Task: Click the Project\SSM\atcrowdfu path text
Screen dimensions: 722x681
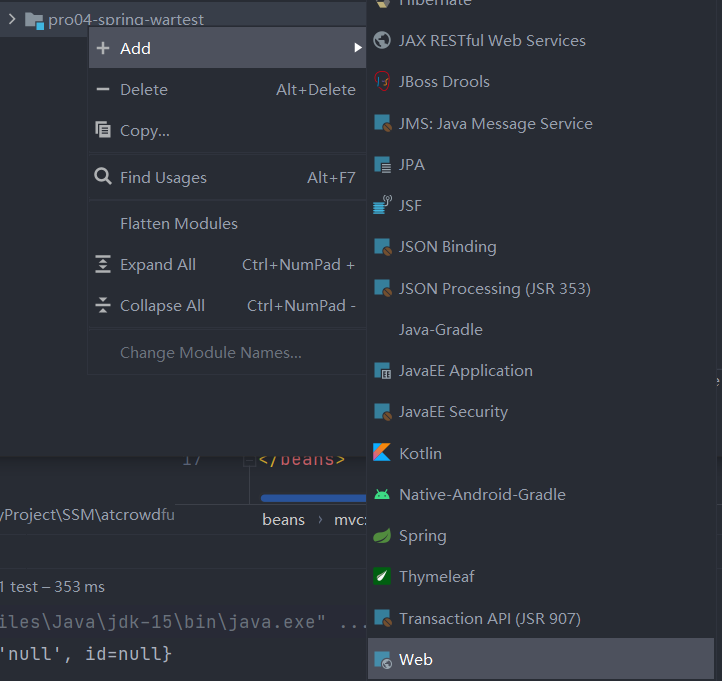Action: 87,515
